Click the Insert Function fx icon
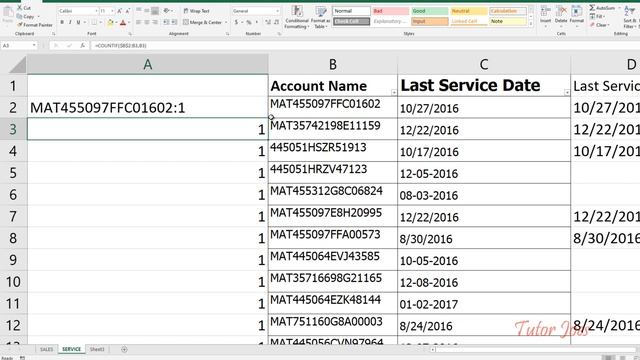Viewport: 640px width, 360px height. [x=82, y=46]
